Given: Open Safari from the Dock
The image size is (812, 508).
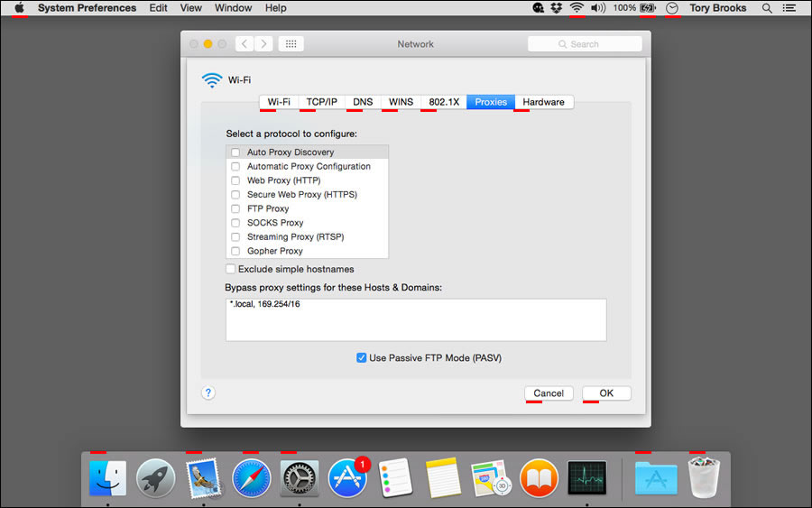Looking at the screenshot, I should [251, 478].
